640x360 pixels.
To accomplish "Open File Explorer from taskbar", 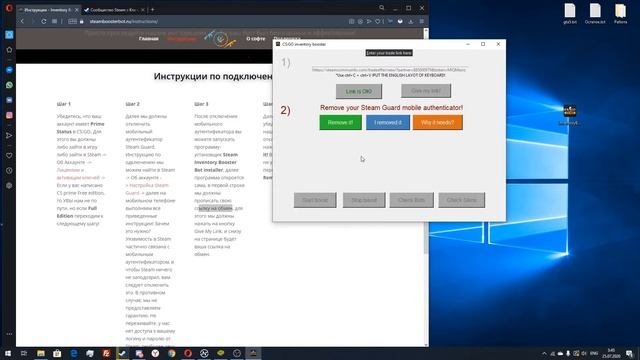I will [41, 353].
